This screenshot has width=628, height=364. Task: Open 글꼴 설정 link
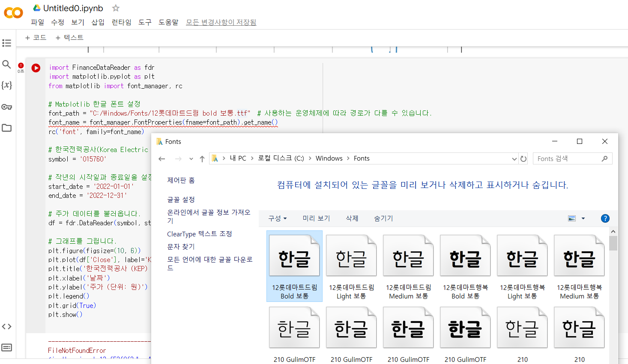(181, 200)
